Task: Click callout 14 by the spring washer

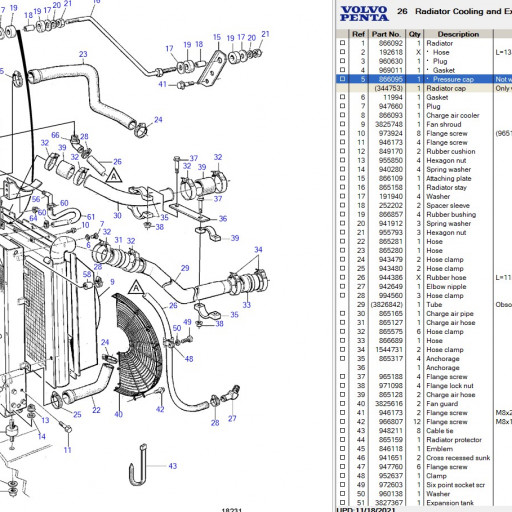Action: click(x=42, y=436)
